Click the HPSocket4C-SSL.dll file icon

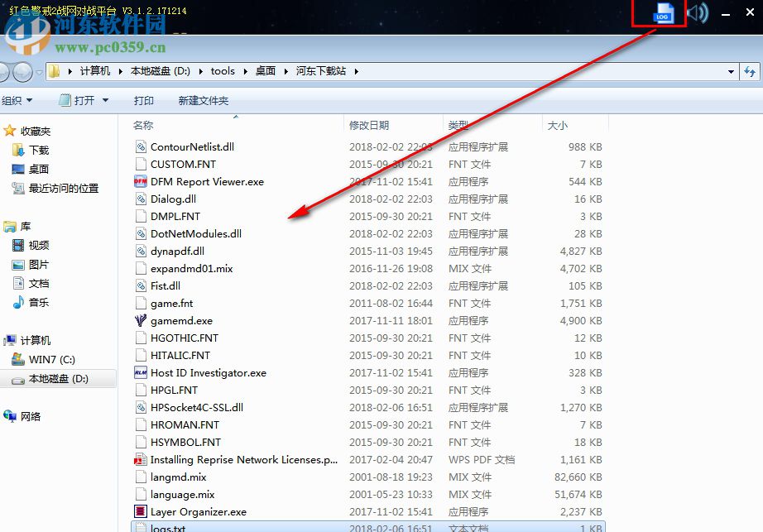(x=141, y=408)
